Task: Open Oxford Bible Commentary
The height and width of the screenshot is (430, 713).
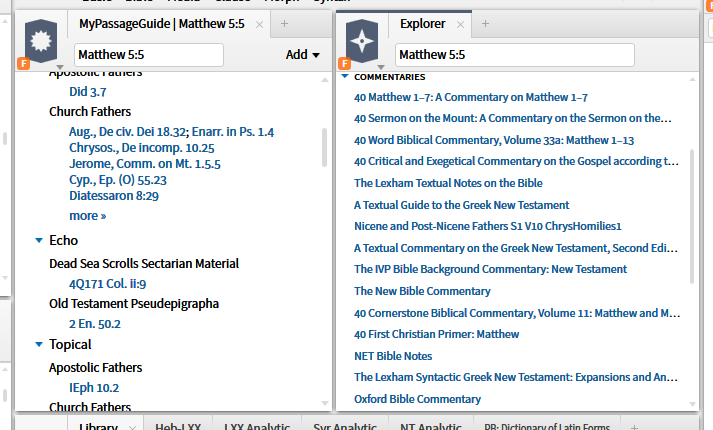Action: [417, 399]
